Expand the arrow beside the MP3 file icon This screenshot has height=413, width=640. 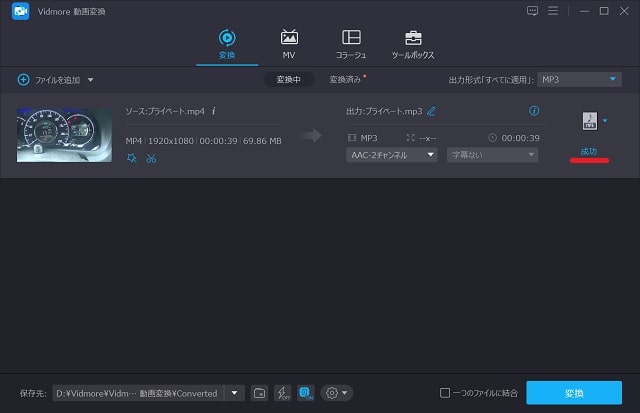pyautogui.click(x=605, y=121)
